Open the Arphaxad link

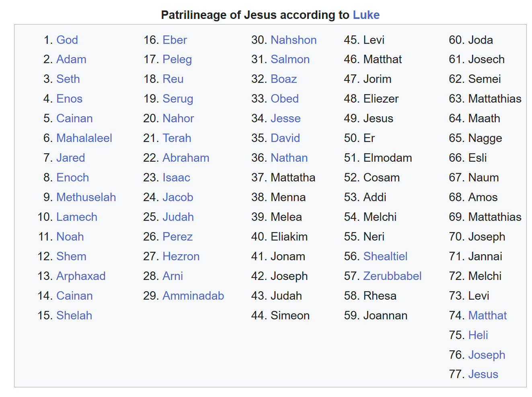(81, 276)
